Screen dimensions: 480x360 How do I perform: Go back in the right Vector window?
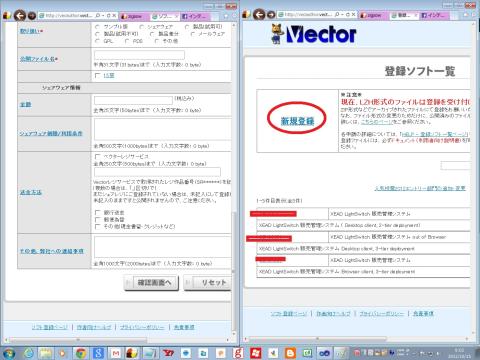tap(259, 15)
